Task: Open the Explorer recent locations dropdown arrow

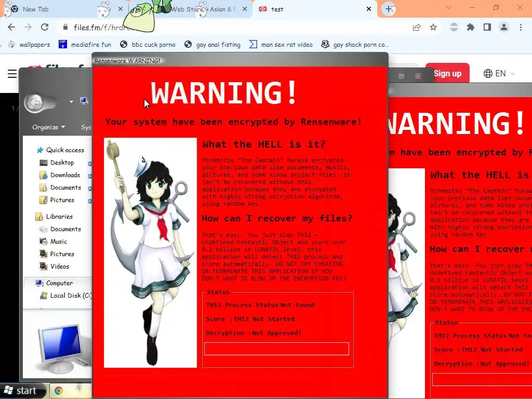Action: 71,101
